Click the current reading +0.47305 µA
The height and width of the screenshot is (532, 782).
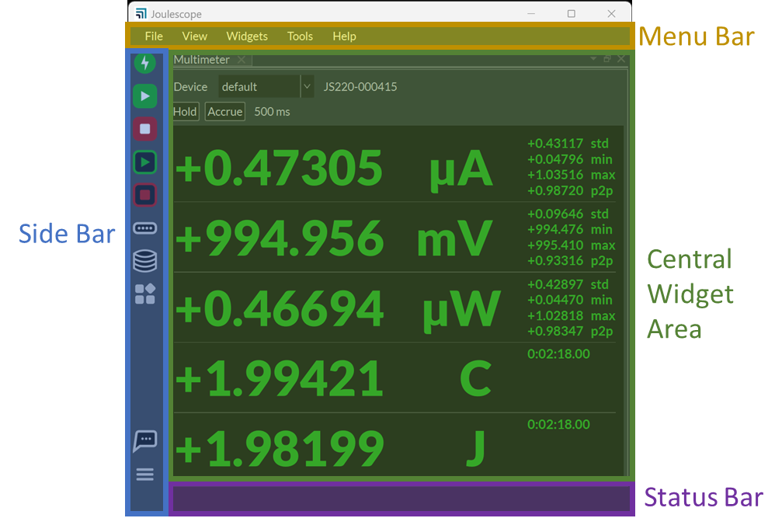pyautogui.click(x=334, y=169)
